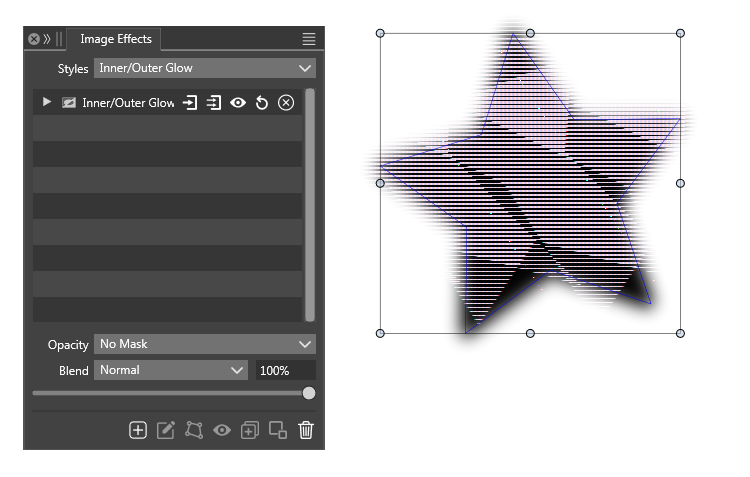The height and width of the screenshot is (477, 750).
Task: Select the Image Effects tab
Action: coord(116,39)
